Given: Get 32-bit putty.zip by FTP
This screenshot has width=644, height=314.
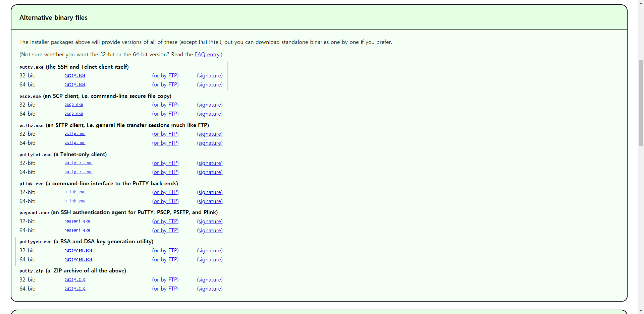Looking at the screenshot, I should pos(165,279).
